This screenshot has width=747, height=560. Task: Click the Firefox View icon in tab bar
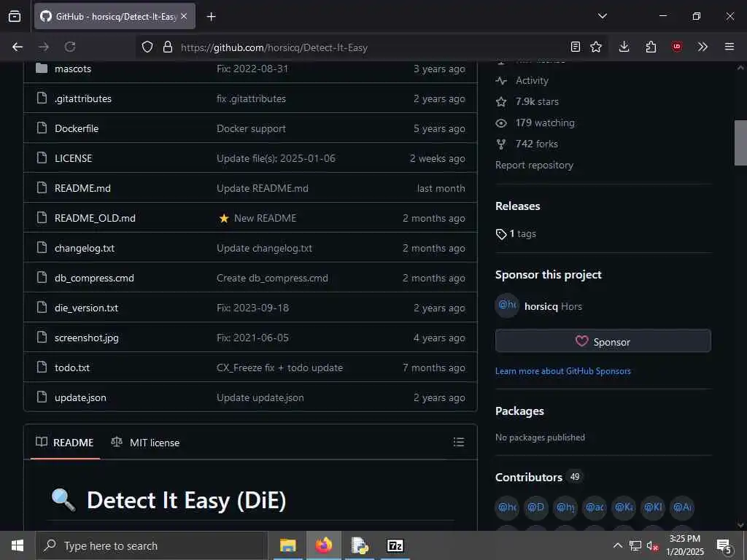[x=15, y=16]
